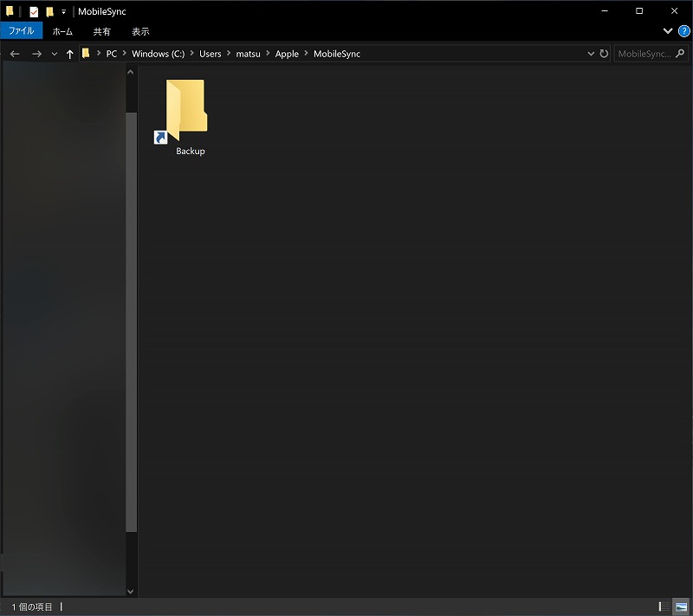Image resolution: width=693 pixels, height=616 pixels.
Task: Click the search magnifier icon
Action: tap(680, 54)
